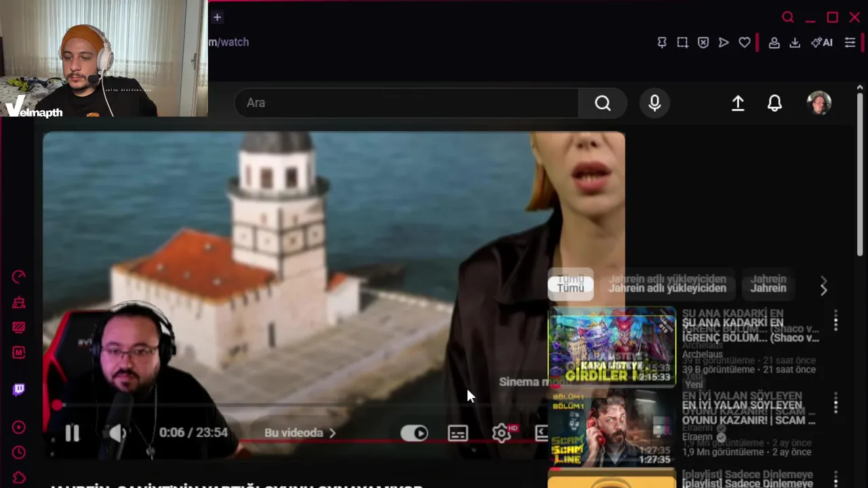Pause the video
The width and height of the screenshot is (868, 488).
click(73, 433)
